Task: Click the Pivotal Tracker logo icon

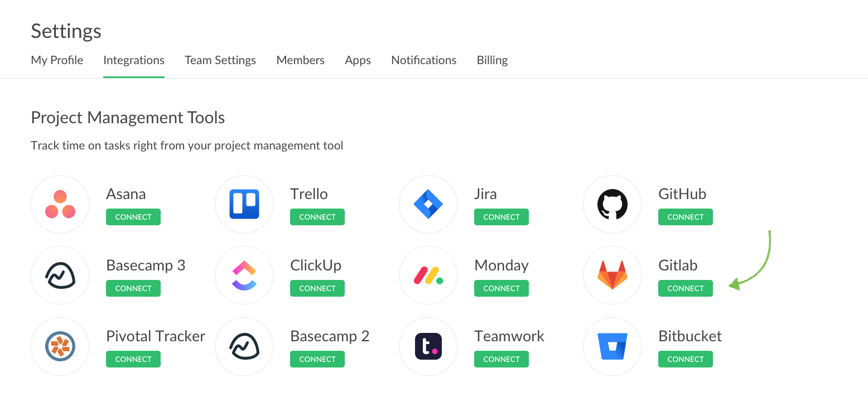Action: 60,346
